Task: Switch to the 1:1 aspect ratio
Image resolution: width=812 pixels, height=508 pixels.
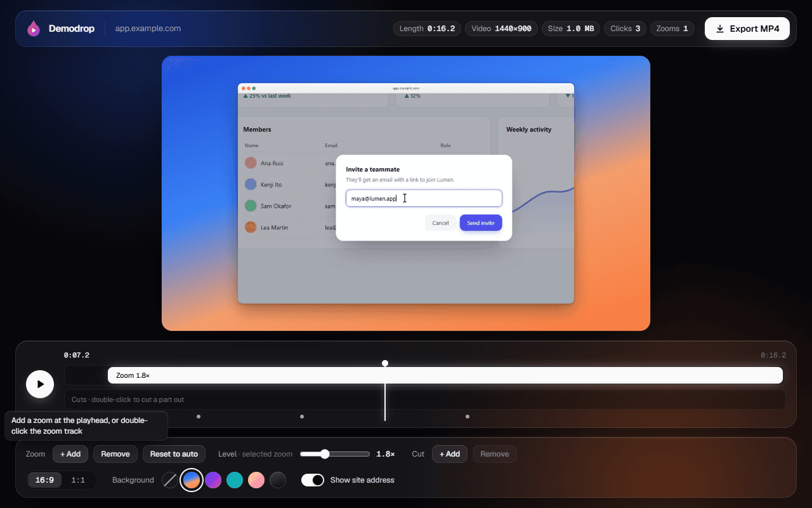Action: (x=78, y=480)
